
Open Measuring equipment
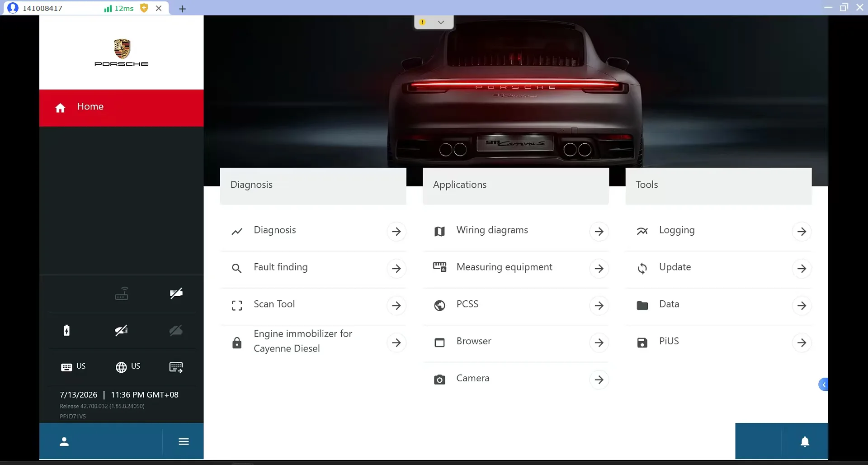(516, 268)
